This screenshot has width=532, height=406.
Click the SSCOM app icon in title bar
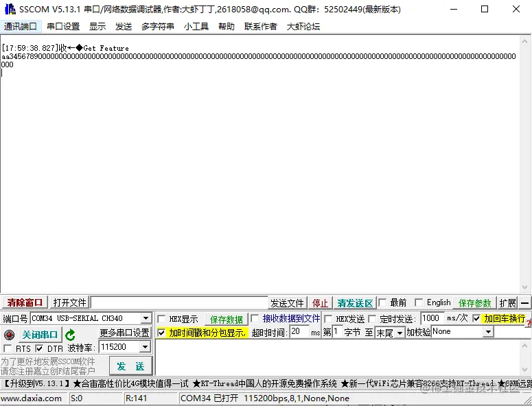[10, 9]
